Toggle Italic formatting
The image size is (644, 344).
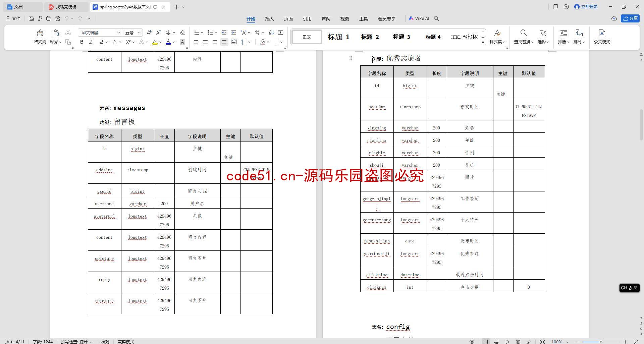[91, 42]
